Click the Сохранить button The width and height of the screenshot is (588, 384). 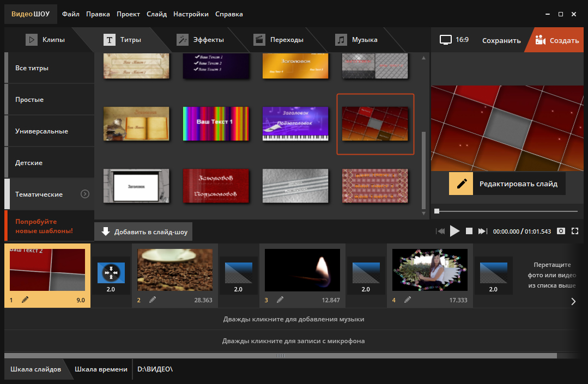tap(501, 40)
